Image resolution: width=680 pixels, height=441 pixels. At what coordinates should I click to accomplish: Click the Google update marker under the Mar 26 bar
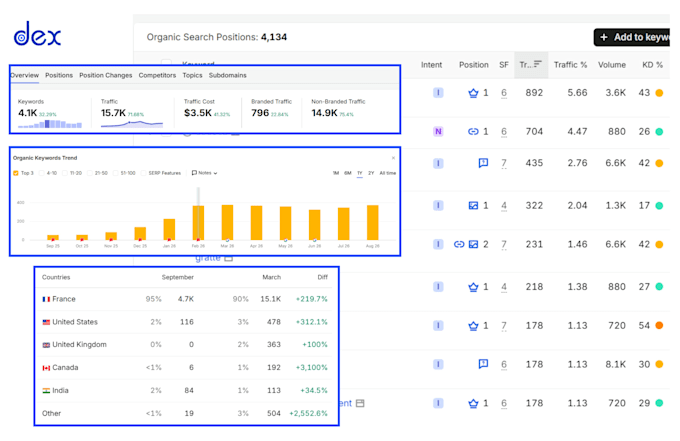point(227,240)
